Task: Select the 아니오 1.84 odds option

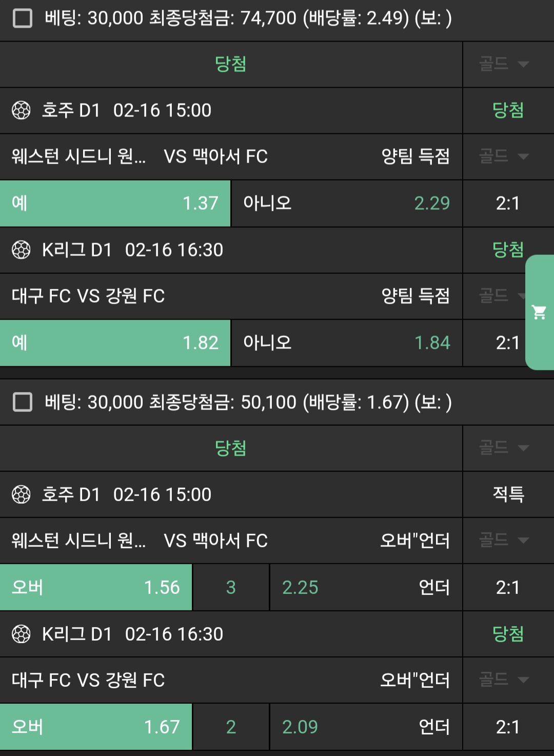Action: [x=347, y=343]
